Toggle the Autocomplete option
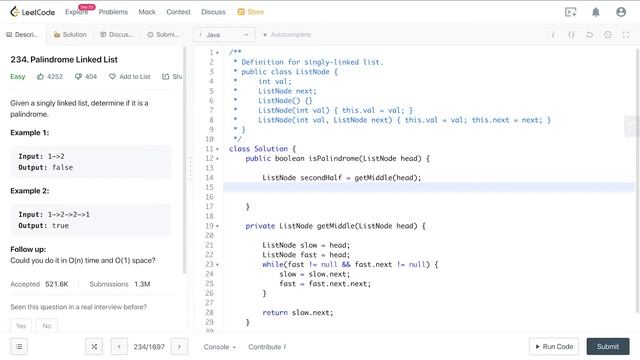This screenshot has width=640, height=360. click(287, 35)
